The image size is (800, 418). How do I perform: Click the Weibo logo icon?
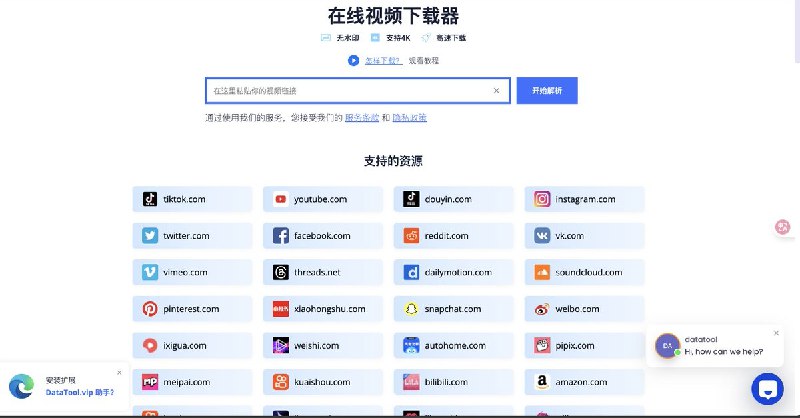(x=542, y=309)
